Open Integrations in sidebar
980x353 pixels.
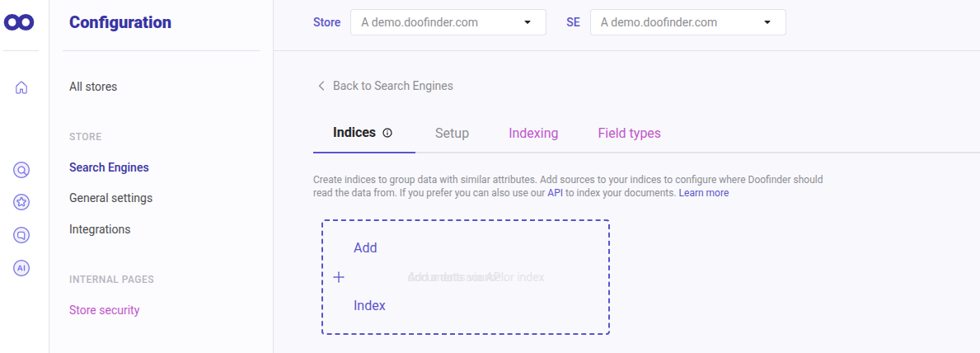(x=100, y=229)
